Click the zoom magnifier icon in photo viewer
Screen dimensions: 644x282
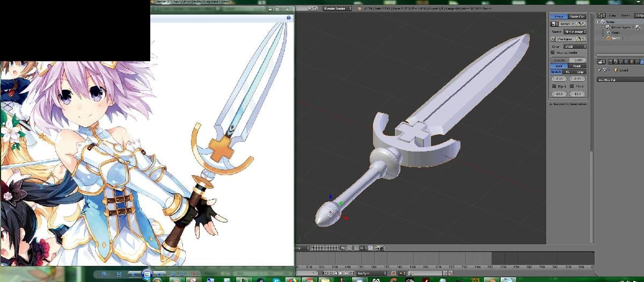click(104, 274)
